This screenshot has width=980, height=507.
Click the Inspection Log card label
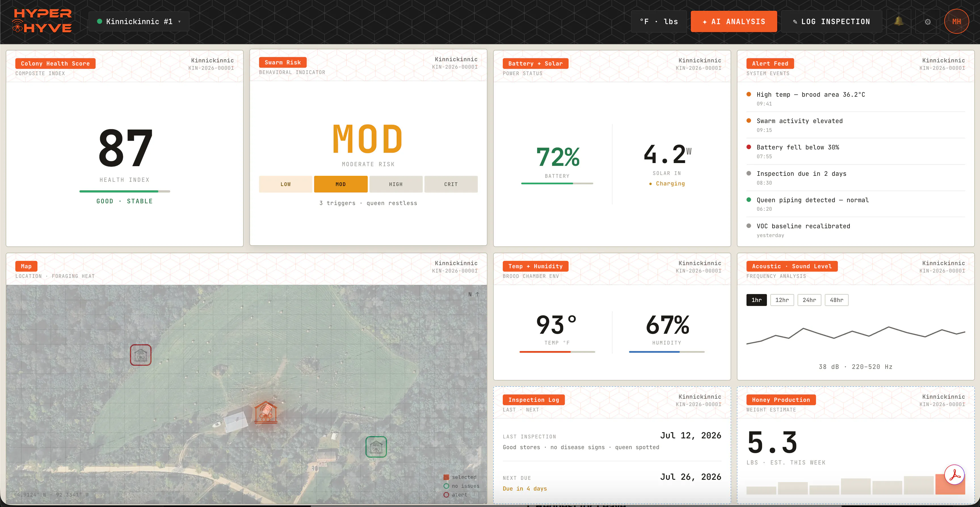pyautogui.click(x=533, y=400)
